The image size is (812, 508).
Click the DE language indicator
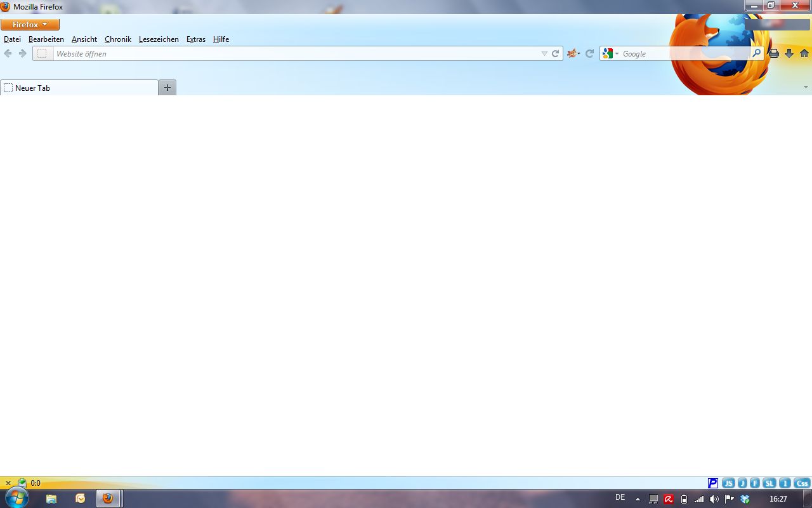620,498
